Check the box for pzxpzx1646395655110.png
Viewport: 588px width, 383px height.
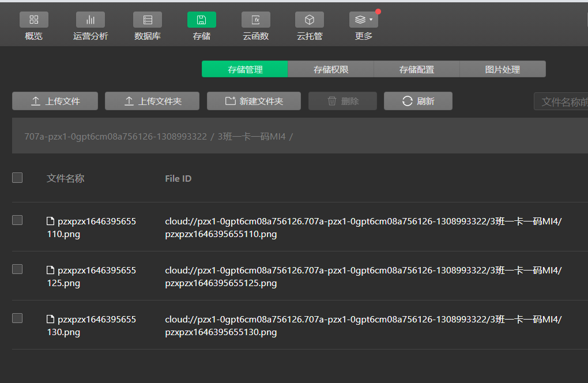pyautogui.click(x=17, y=220)
